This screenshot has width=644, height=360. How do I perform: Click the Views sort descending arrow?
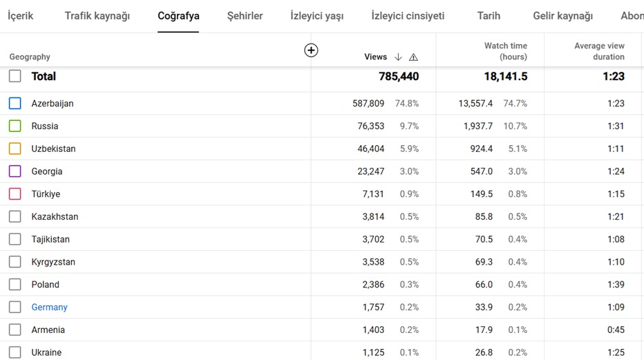(398, 57)
